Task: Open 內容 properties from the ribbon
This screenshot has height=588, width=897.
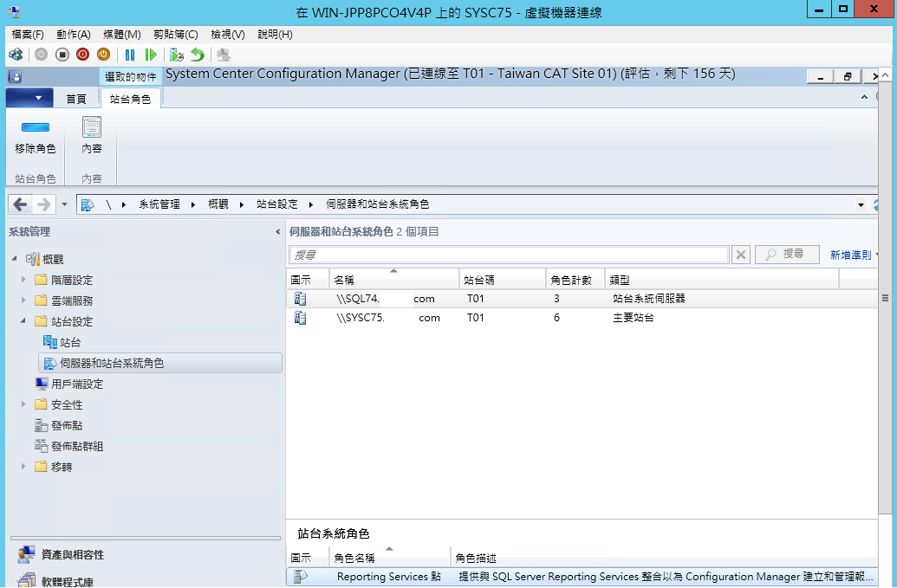Action: click(92, 137)
